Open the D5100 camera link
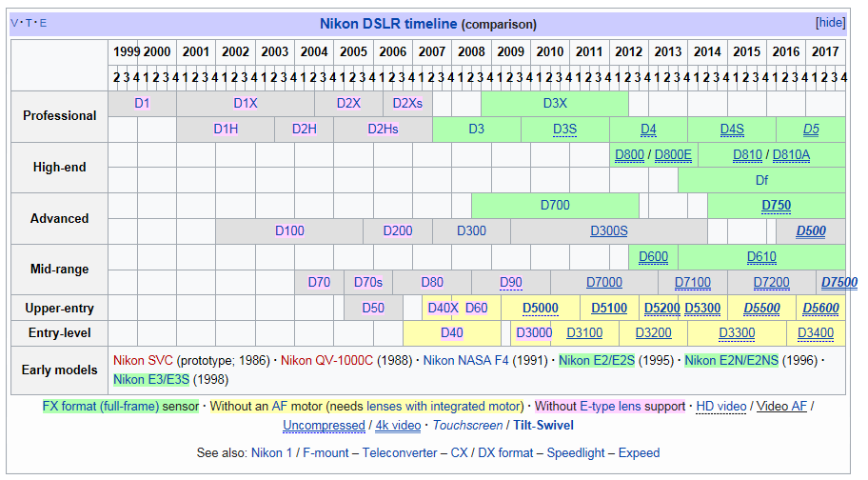 pos(609,308)
